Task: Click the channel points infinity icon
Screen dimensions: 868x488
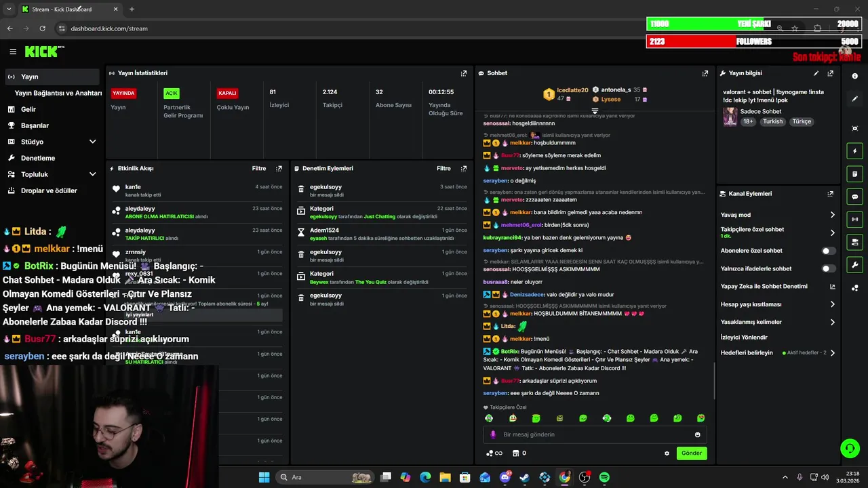Action: (494, 453)
